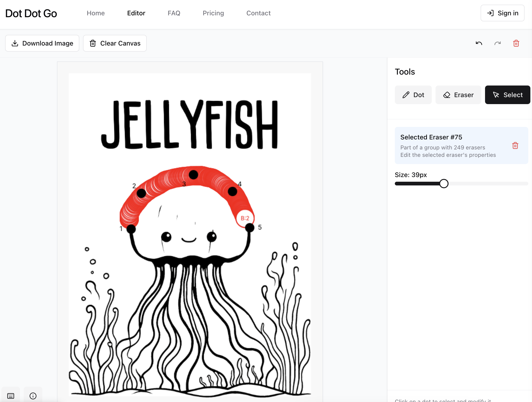Screen dimensions: 532x402
Task: Click the Dot Dot Go logo
Action: [31, 14]
